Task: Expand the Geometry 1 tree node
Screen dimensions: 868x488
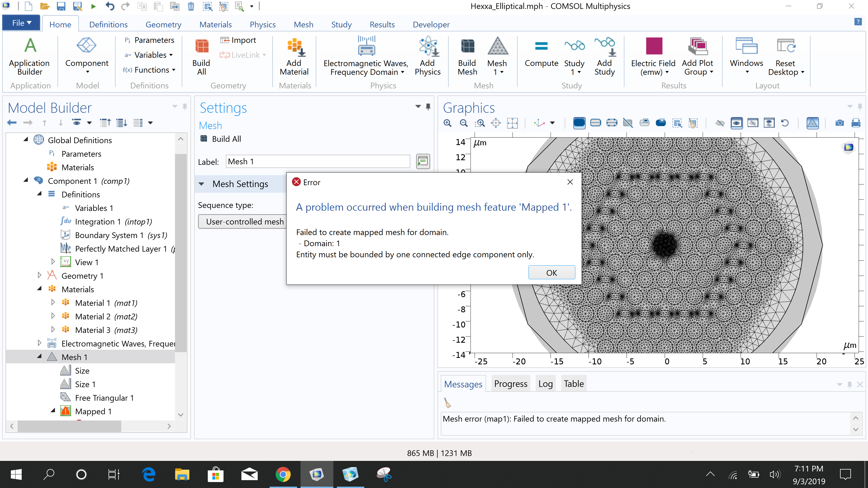Action: coord(39,275)
